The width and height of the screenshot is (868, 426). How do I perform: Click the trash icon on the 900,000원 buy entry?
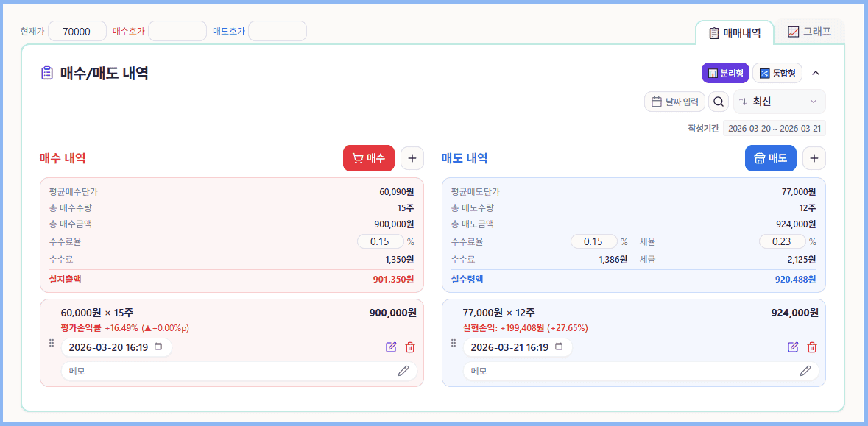pyautogui.click(x=410, y=347)
